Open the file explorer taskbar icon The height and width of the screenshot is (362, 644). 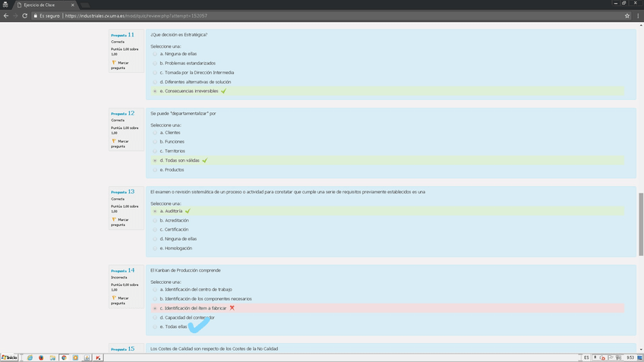(52, 357)
